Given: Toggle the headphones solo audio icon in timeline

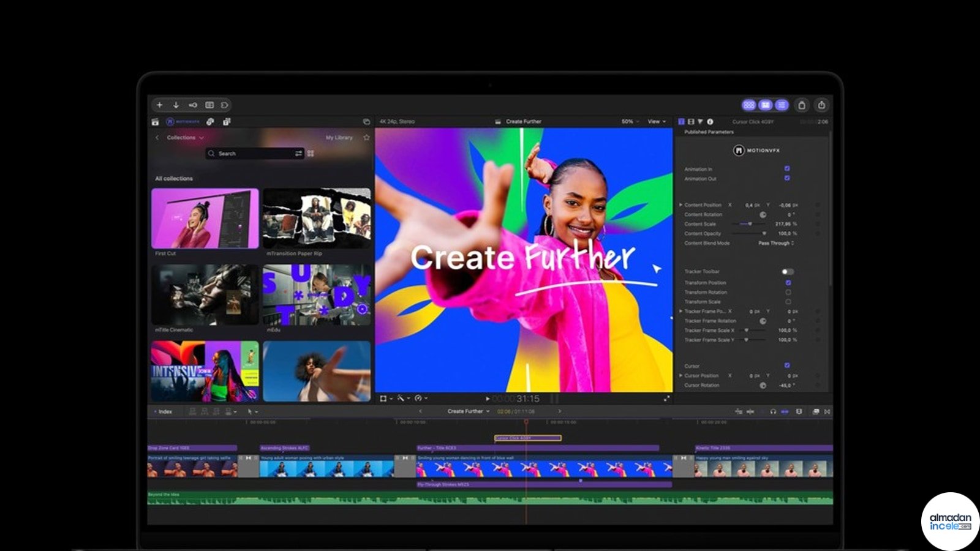Looking at the screenshot, I should [773, 412].
